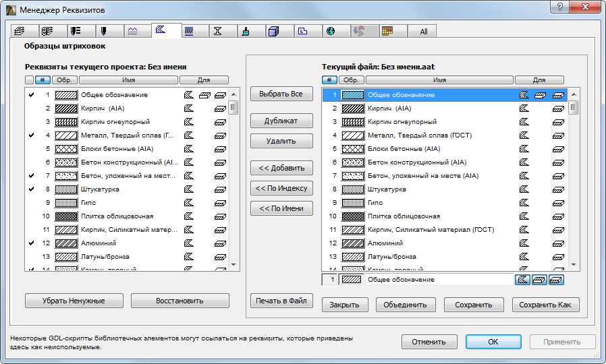Open the color grid icon tab
The width and height of the screenshot is (606, 364).
click(x=393, y=31)
